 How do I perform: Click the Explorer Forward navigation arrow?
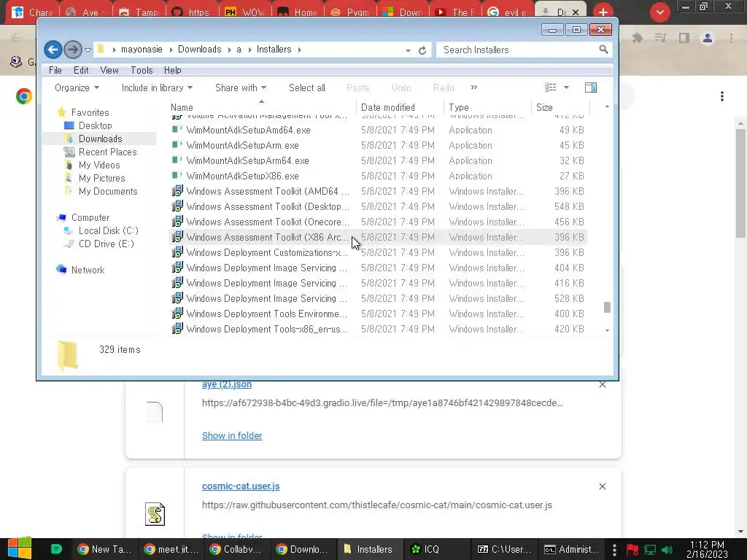coord(72,50)
